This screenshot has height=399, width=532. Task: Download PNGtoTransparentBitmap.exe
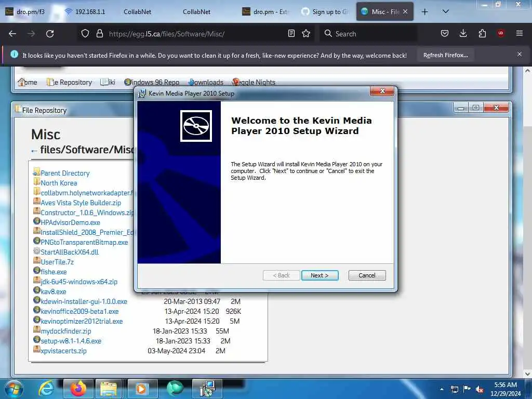point(84,242)
